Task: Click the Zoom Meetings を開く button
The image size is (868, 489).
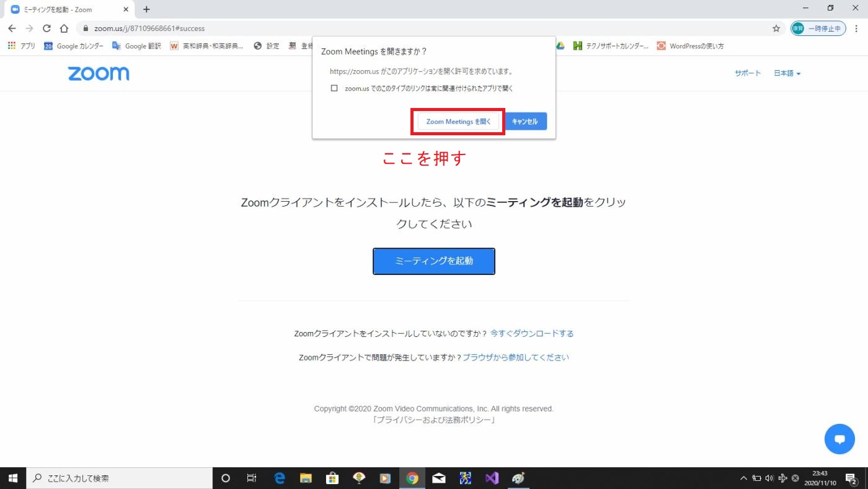Action: click(x=458, y=122)
